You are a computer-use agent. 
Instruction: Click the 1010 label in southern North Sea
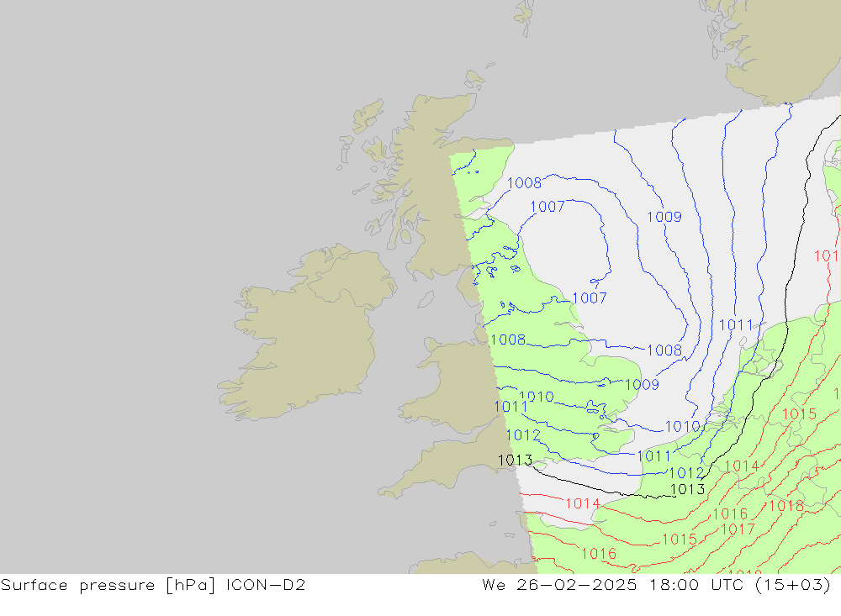682,427
